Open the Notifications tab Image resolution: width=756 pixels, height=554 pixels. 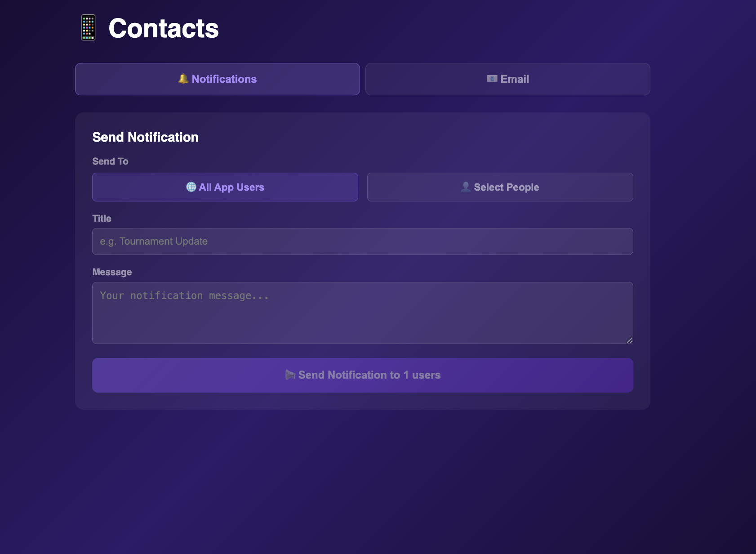click(x=218, y=79)
